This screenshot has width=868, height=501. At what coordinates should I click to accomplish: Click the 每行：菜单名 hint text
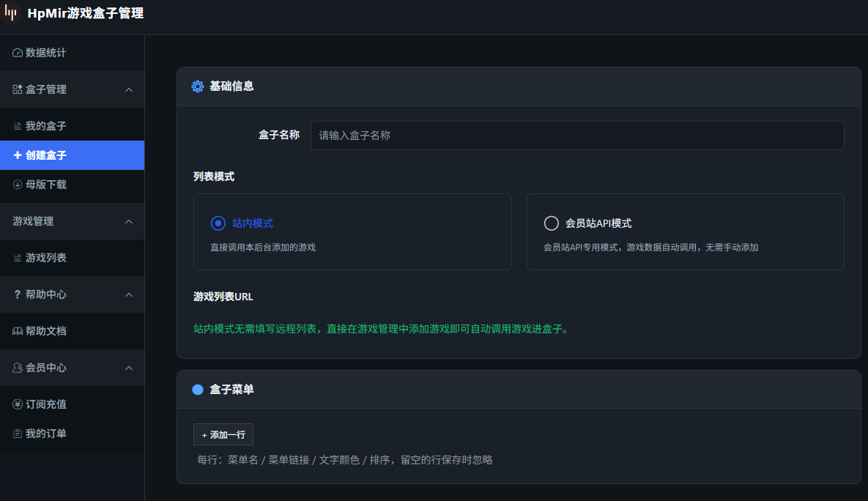(x=345, y=460)
